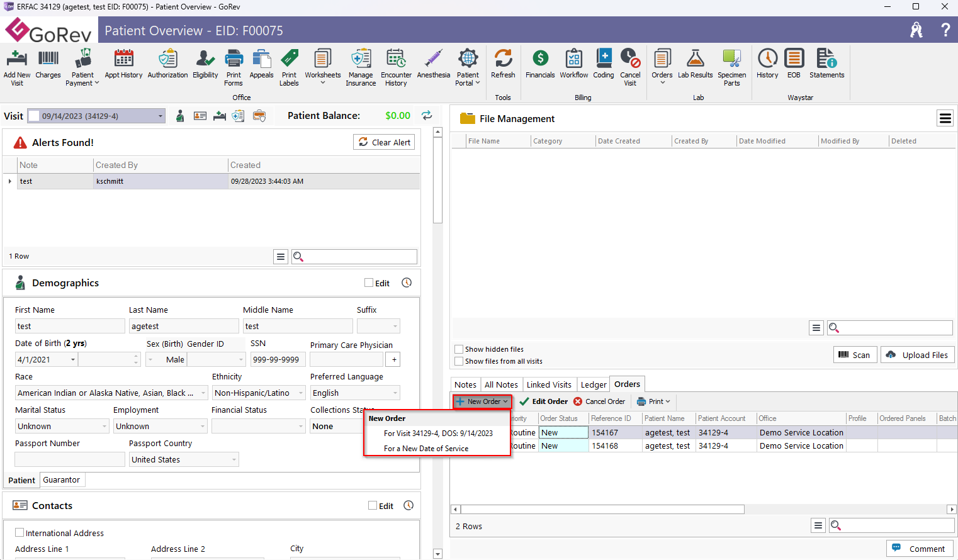This screenshot has width=958, height=560.
Task: Check patient Eligibility
Action: [205, 64]
